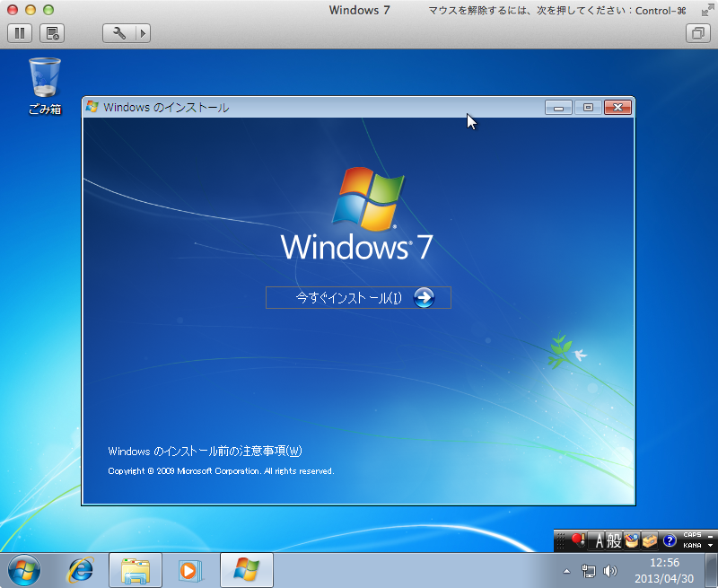Maximize the Windows のインストール dialog

tap(588, 108)
